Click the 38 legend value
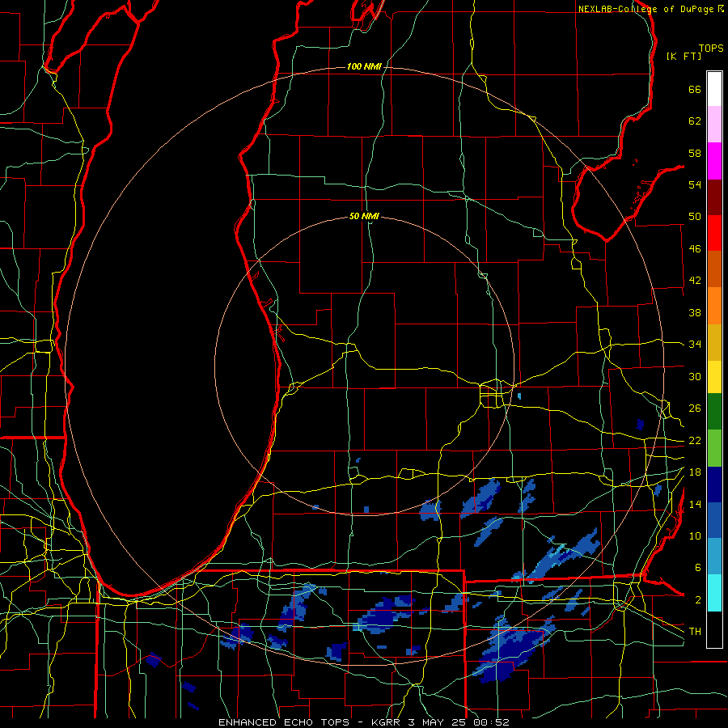 point(695,312)
